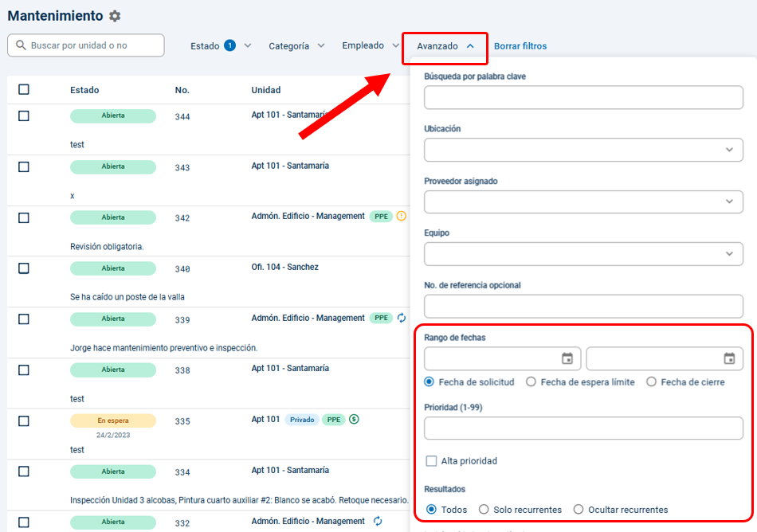This screenshot has height=532, width=757.
Task: Select Solo recurrentes radio option
Action: 484,510
